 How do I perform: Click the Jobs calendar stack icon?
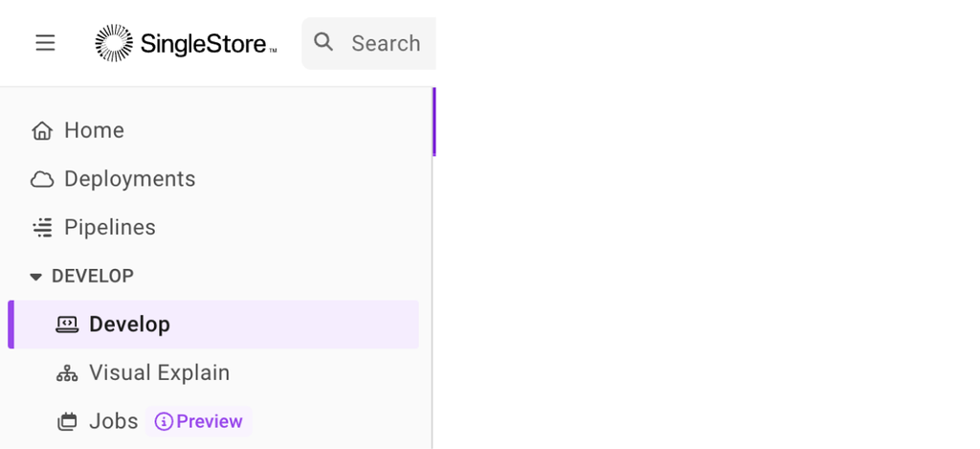tap(67, 421)
